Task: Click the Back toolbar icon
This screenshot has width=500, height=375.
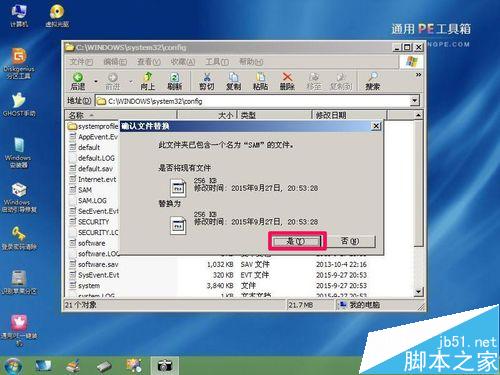Action: (x=78, y=81)
